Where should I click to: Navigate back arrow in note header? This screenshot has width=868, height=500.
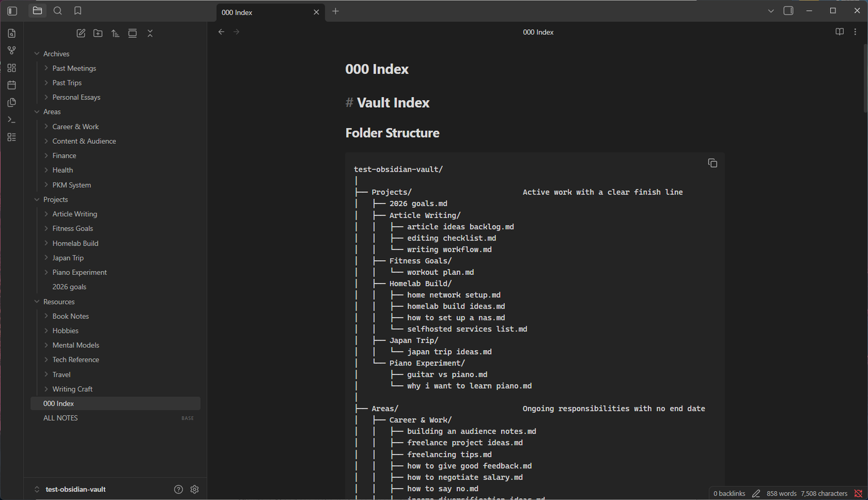click(x=222, y=32)
